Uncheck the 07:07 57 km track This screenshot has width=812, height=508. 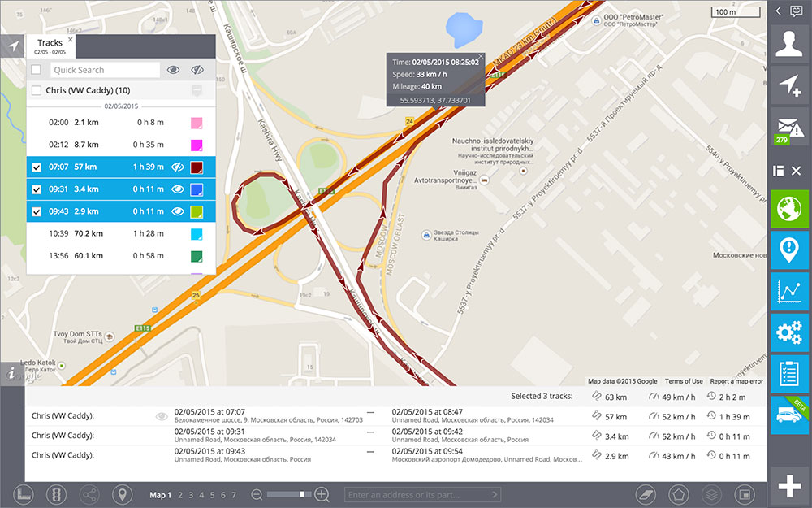[37, 167]
